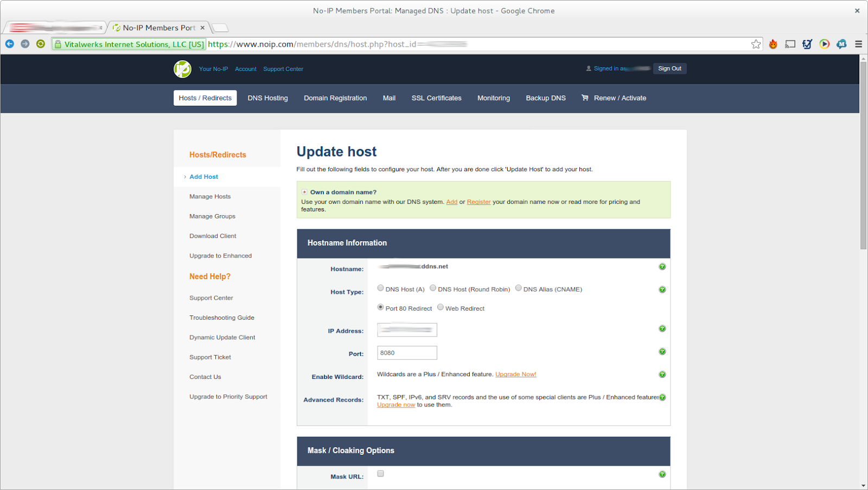This screenshot has width=868, height=490.
Task: Go to Domain Registration
Action: pyautogui.click(x=335, y=98)
